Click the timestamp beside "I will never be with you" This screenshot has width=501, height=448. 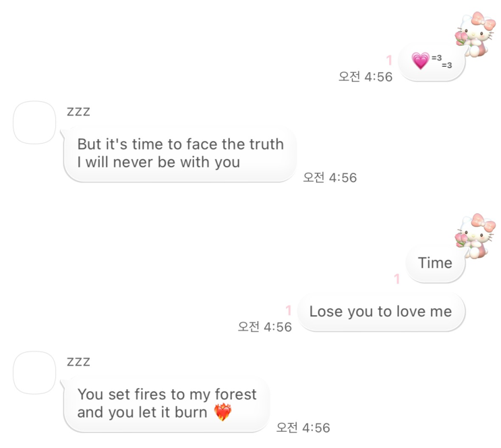click(x=330, y=177)
